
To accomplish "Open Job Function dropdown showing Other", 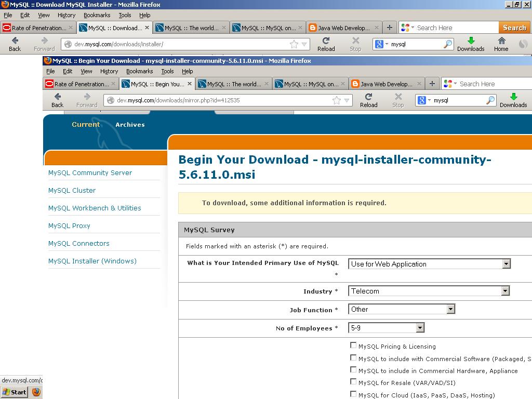I will (x=402, y=309).
